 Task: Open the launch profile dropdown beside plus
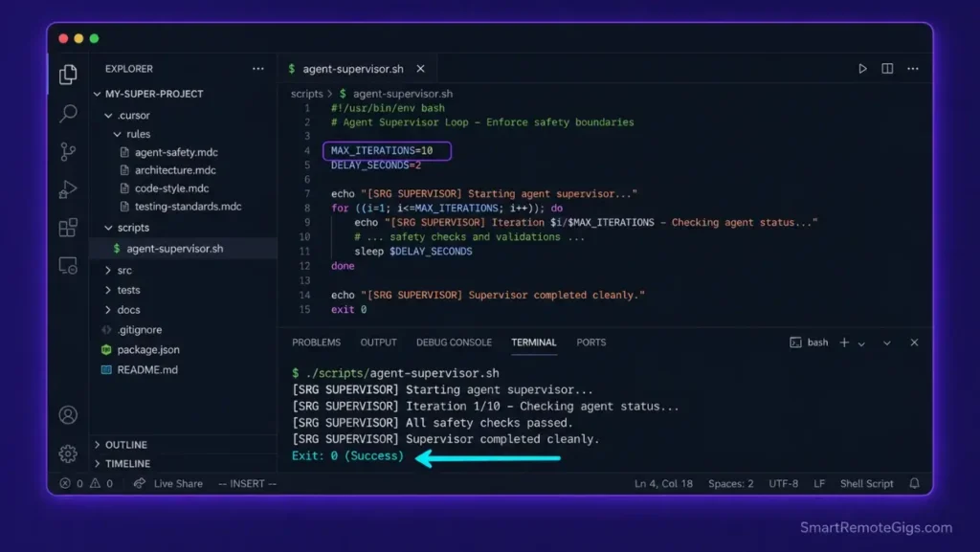pyautogui.click(x=861, y=342)
